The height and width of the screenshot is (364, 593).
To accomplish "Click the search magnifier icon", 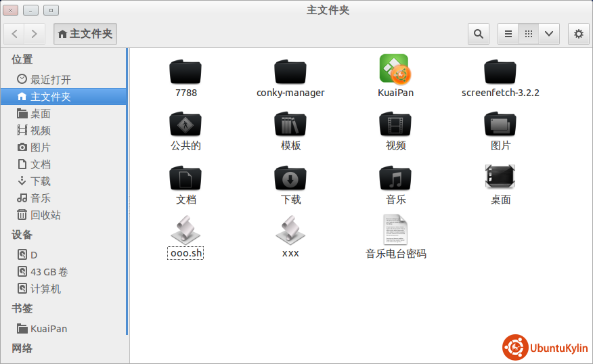I will click(x=479, y=34).
